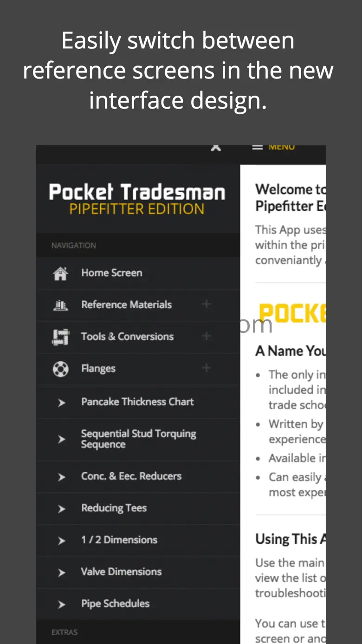Click the Home Screen house icon

point(60,273)
